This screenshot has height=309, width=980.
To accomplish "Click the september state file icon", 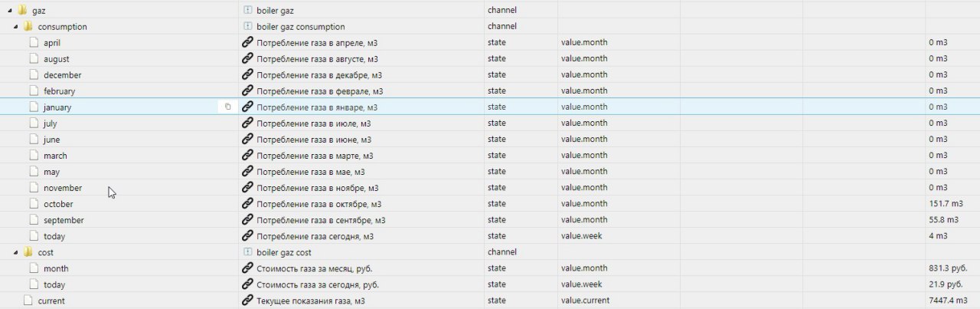I will click(x=34, y=219).
